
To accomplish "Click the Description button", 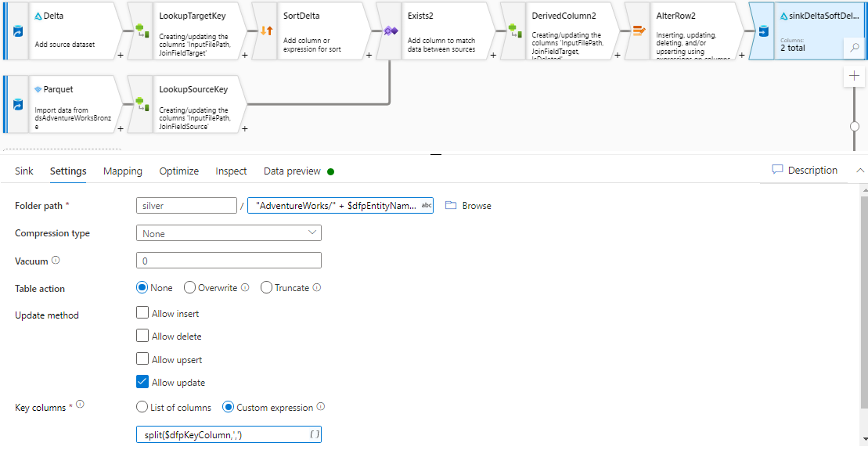I will [805, 170].
